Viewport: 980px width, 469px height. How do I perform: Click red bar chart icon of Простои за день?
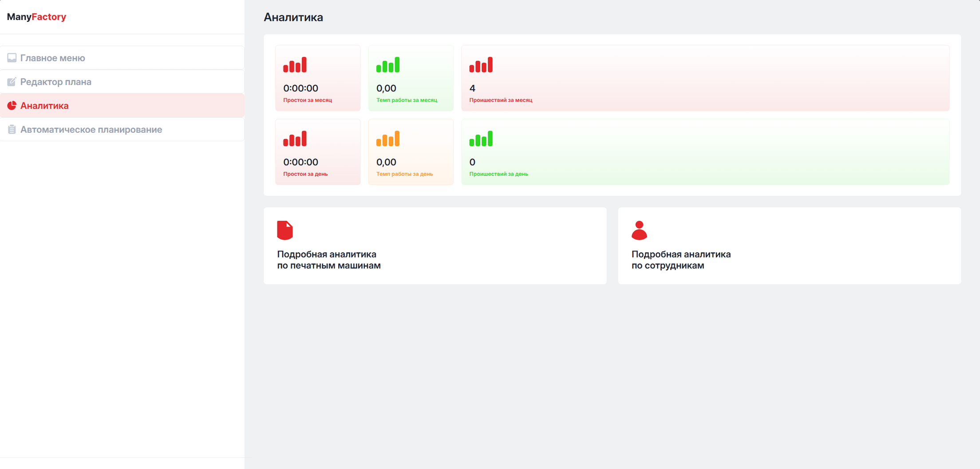pyautogui.click(x=295, y=139)
